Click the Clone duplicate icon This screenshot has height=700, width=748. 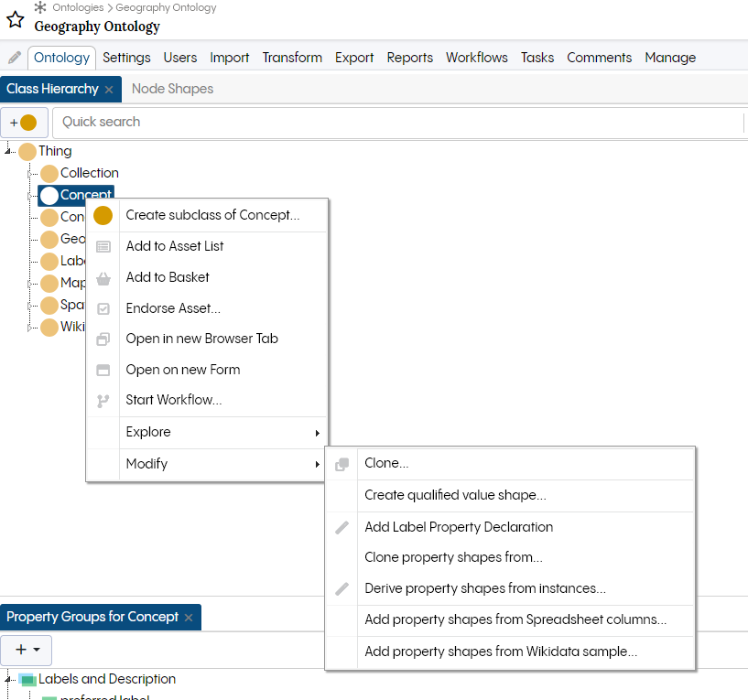(x=341, y=463)
